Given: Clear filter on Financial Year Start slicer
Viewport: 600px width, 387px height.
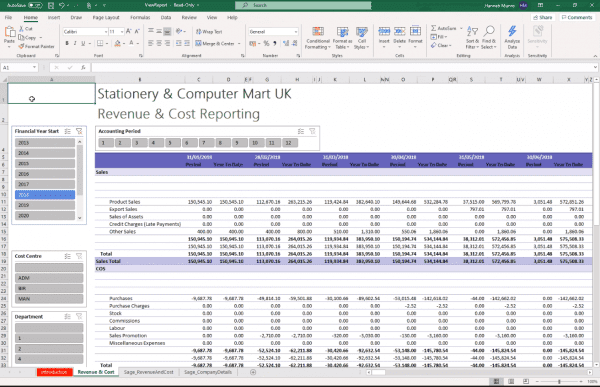Looking at the screenshot, I should [79, 131].
